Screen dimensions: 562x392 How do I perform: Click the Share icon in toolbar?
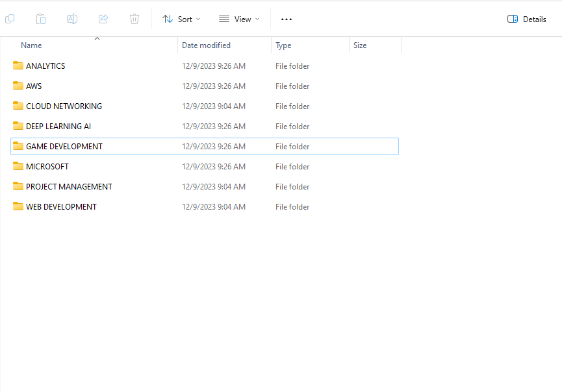coord(103,19)
